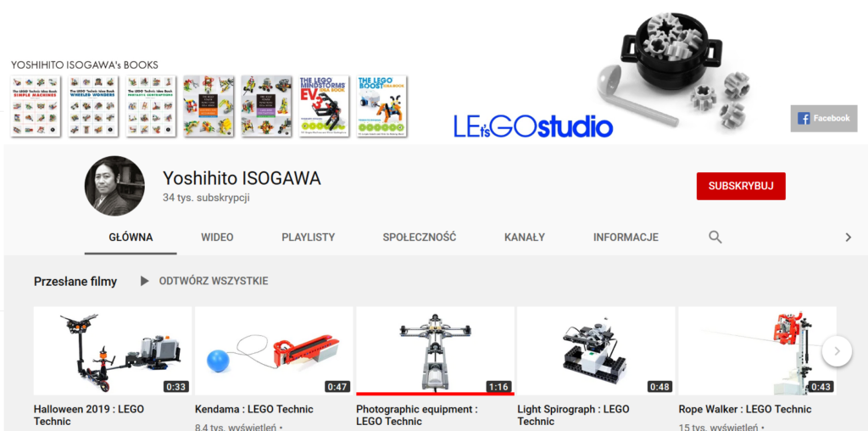Subscribe with red SUBSKRYBUJ button

(741, 186)
